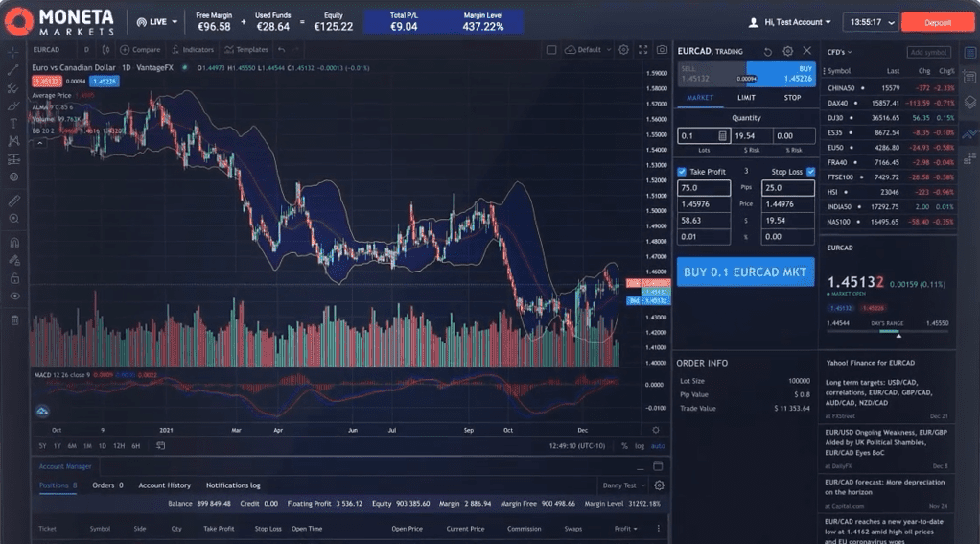The image size is (980, 544).
Task: Choose the SELL side at 1.45132
Action: [712, 74]
